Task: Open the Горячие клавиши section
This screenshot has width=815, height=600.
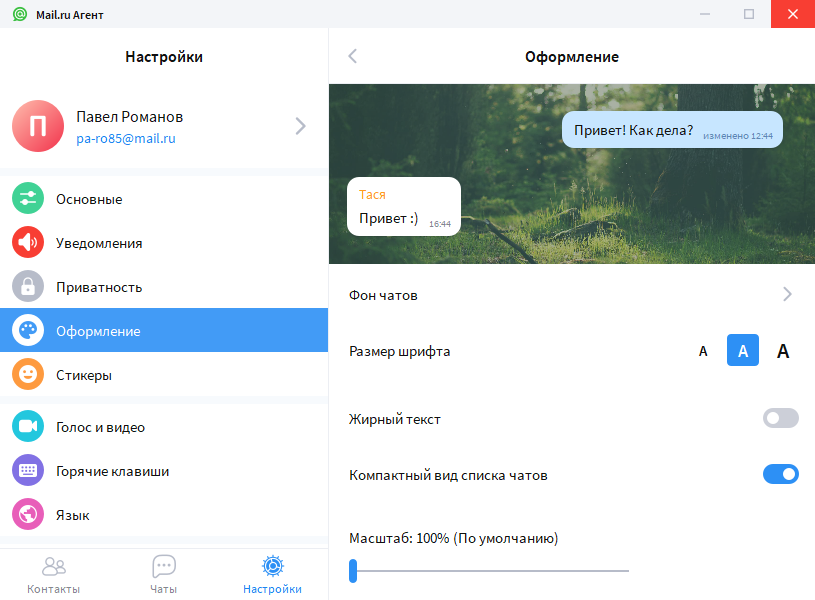Action: click(x=164, y=471)
